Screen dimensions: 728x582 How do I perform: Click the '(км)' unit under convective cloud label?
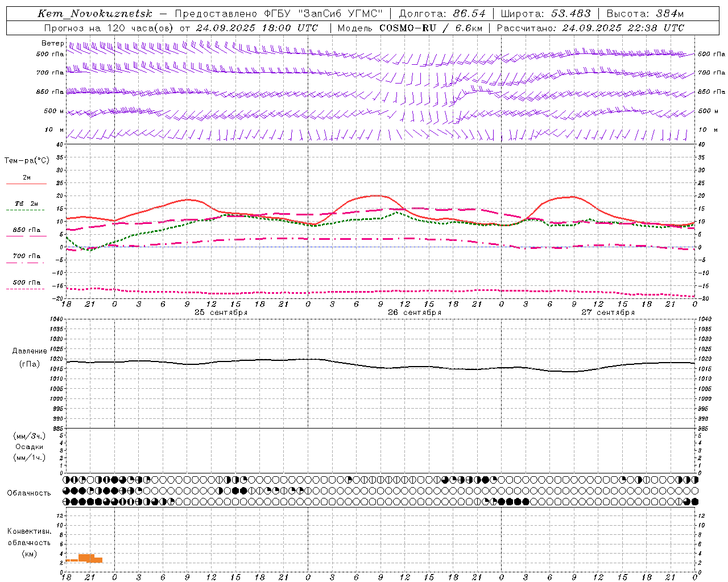click(x=29, y=554)
